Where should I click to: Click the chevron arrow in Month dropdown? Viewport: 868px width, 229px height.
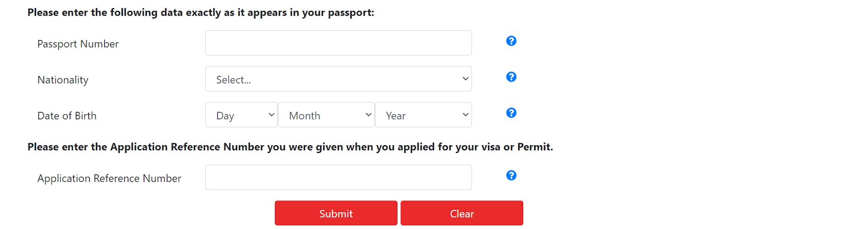coord(369,114)
